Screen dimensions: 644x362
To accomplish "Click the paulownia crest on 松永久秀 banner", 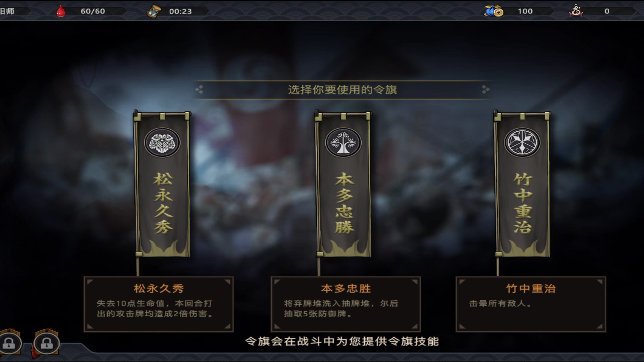I will pos(162,142).
